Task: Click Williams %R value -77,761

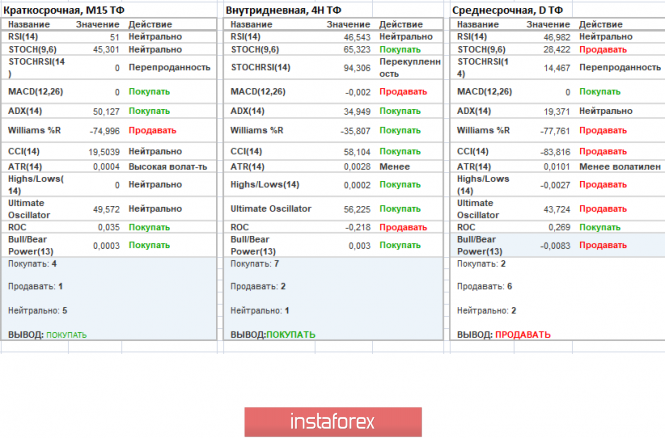Action: point(555,131)
